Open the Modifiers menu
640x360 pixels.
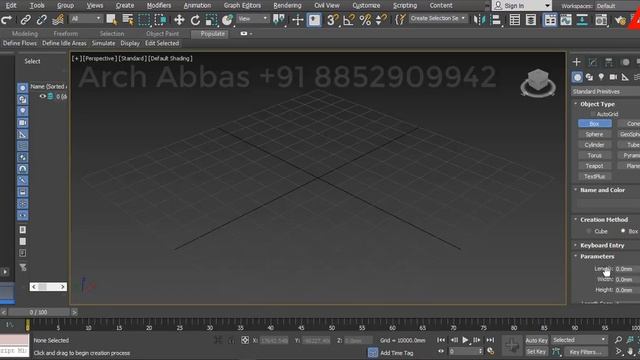[159, 6]
